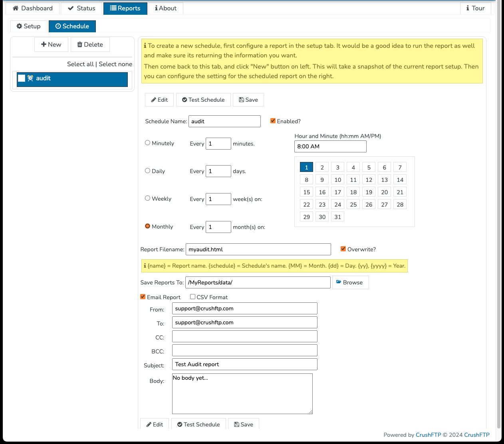Click the Report Filename field

[258, 249]
